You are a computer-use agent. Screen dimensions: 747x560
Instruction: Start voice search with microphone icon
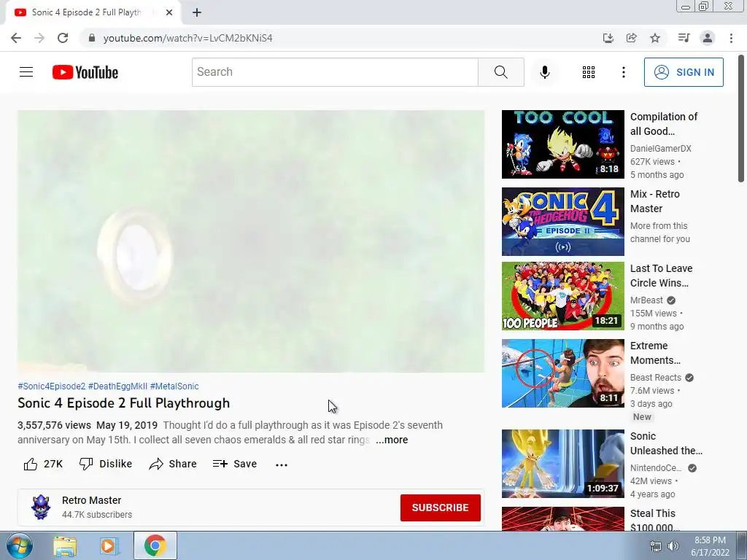point(544,72)
